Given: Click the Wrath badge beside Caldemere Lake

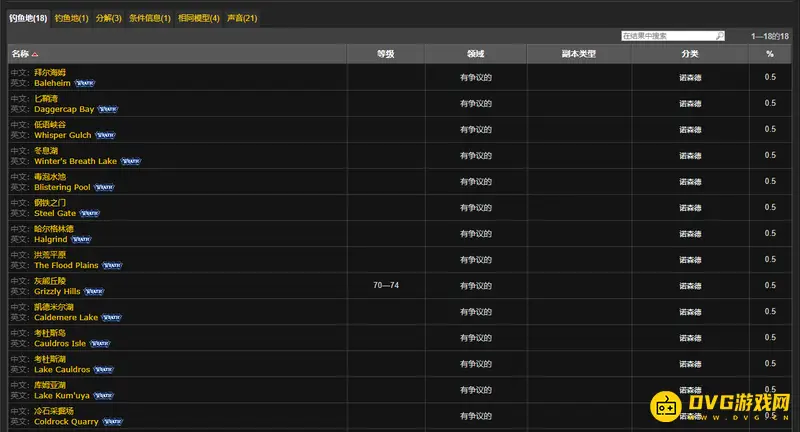Looking at the screenshot, I should point(111,317).
